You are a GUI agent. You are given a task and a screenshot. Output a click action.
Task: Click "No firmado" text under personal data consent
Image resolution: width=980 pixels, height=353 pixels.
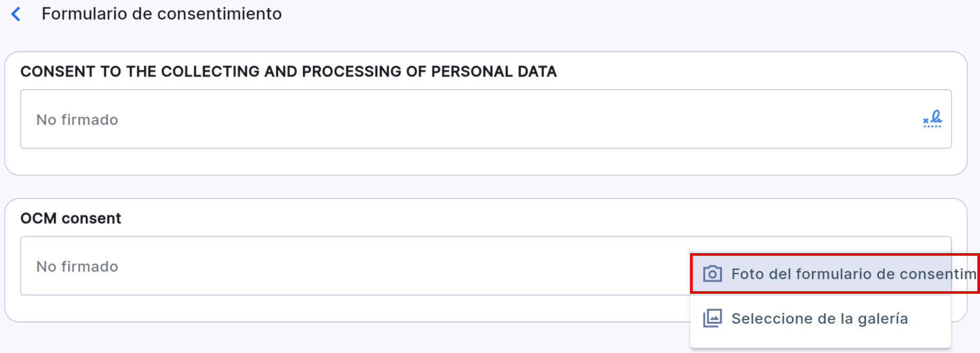coord(77,120)
